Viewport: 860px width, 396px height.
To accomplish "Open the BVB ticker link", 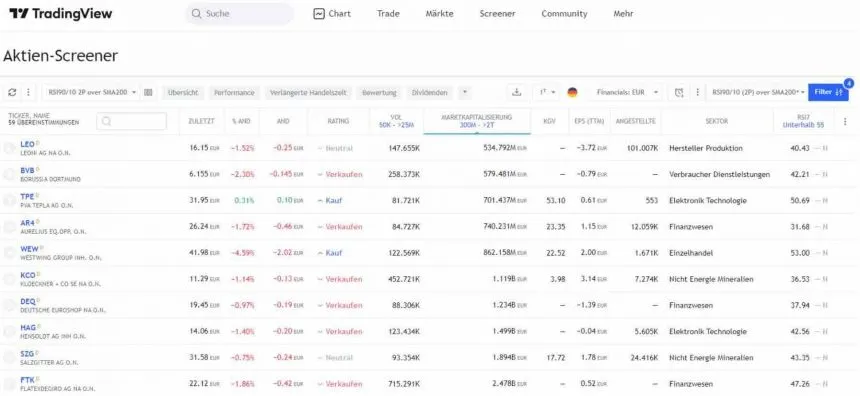I will point(27,171).
